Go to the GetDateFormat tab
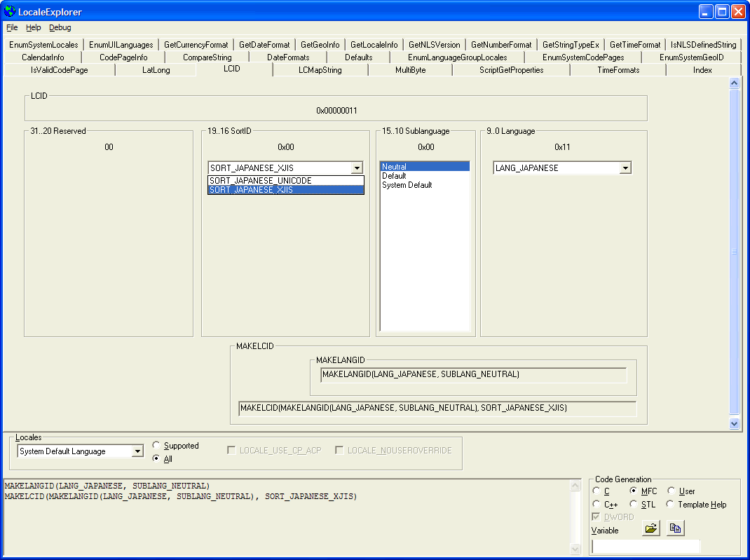The height and width of the screenshot is (560, 750). [x=264, y=45]
